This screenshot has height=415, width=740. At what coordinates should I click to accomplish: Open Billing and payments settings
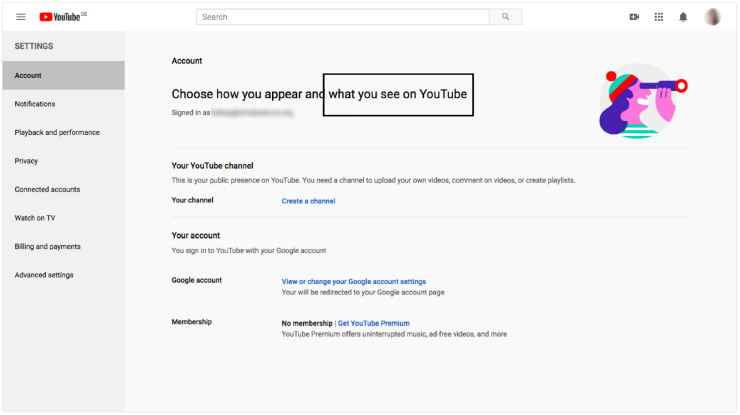[x=64, y=246]
